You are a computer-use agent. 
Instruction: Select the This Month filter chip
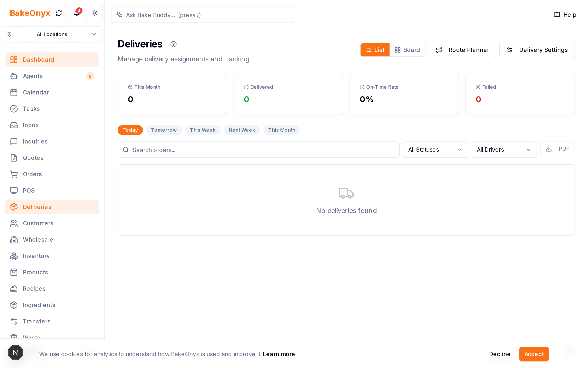[x=282, y=130]
